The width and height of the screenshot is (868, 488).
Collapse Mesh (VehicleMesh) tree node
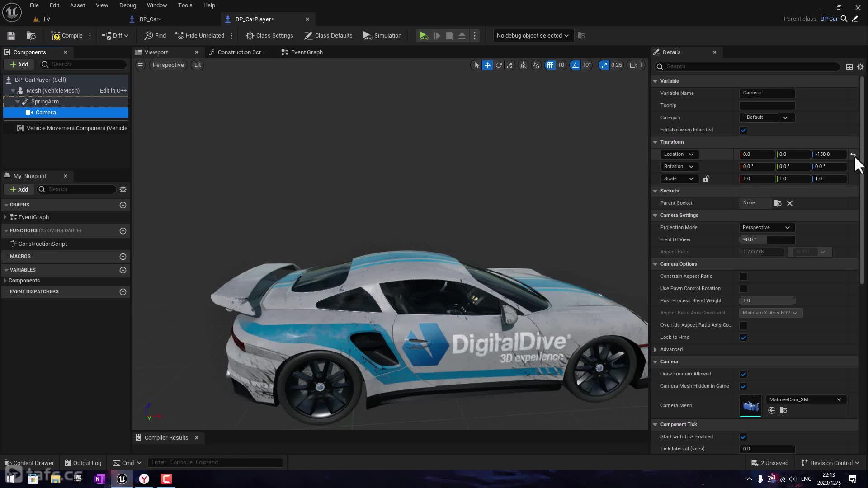pos(13,91)
